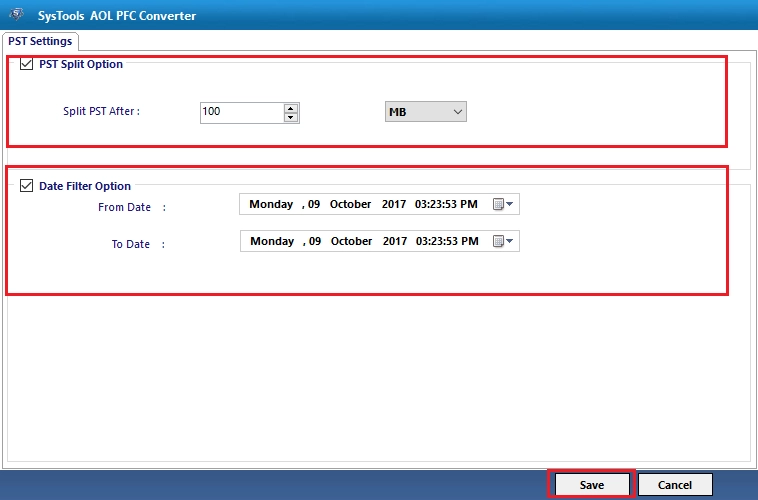Select the day 09 in From Date field
Viewport: 758px width, 500px height.
tap(314, 204)
